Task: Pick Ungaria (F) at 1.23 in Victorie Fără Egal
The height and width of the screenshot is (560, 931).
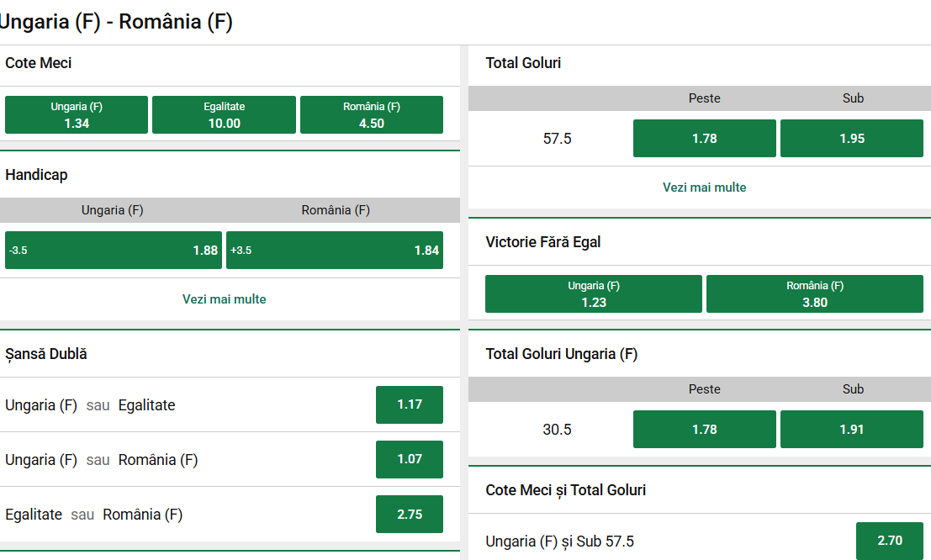Action: pyautogui.click(x=594, y=294)
